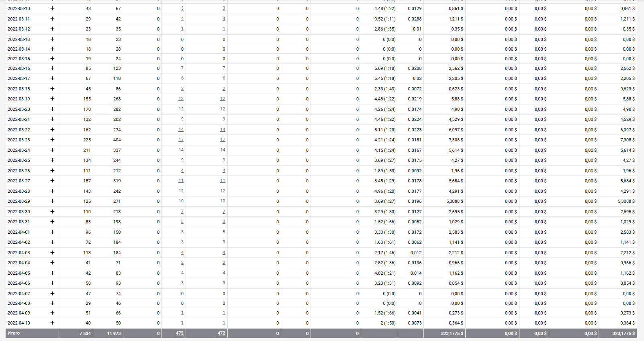Expand the 2022-03-14 date row

52,49
